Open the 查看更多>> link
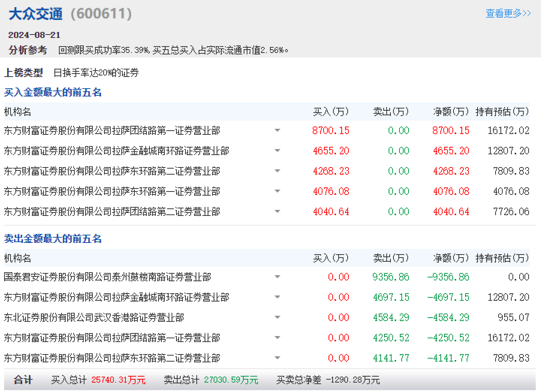This screenshot has height=392, width=541. click(508, 14)
